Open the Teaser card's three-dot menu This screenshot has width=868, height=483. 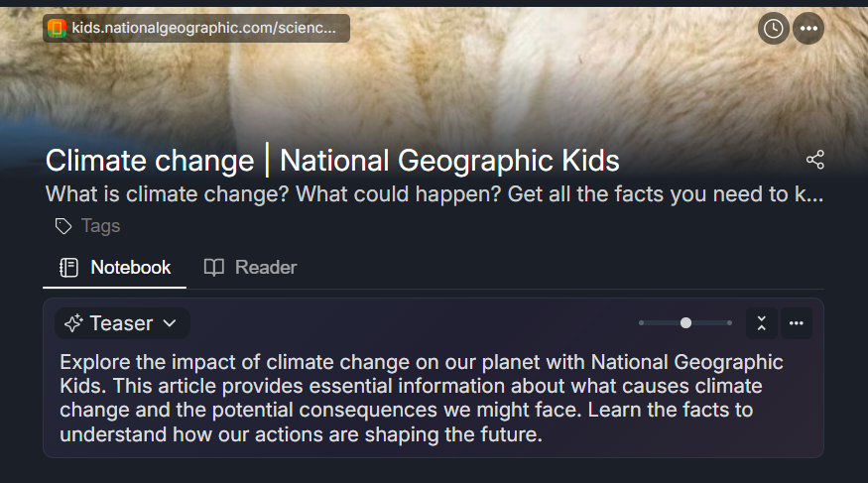(x=796, y=323)
